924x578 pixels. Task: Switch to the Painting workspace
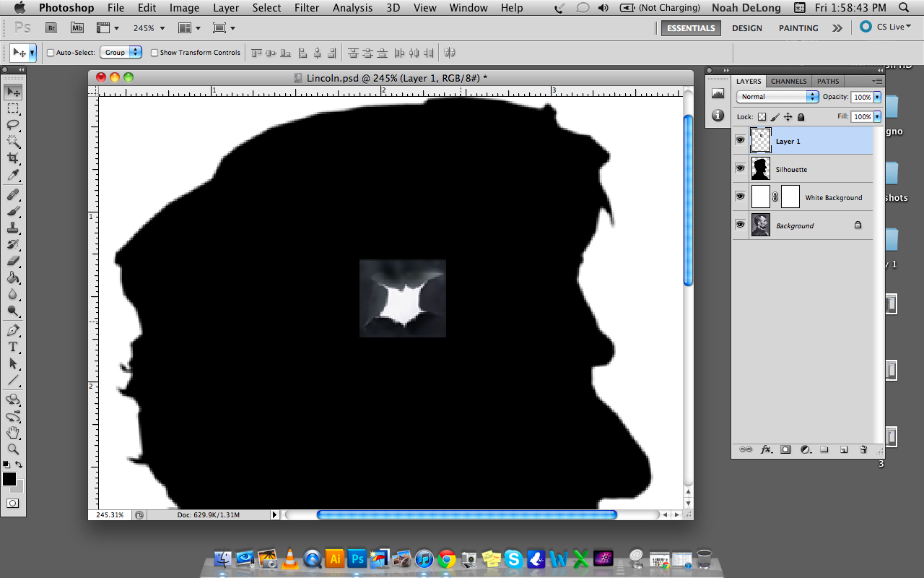click(798, 28)
